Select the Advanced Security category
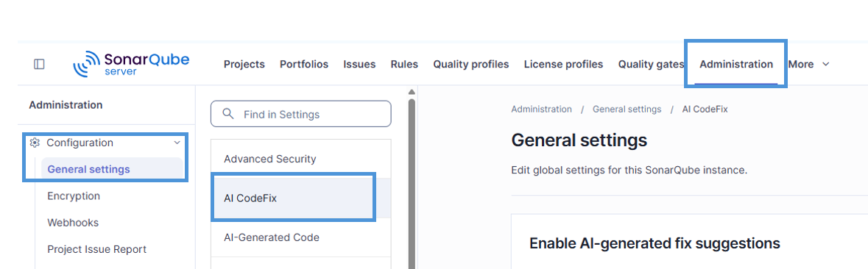 (x=300, y=159)
